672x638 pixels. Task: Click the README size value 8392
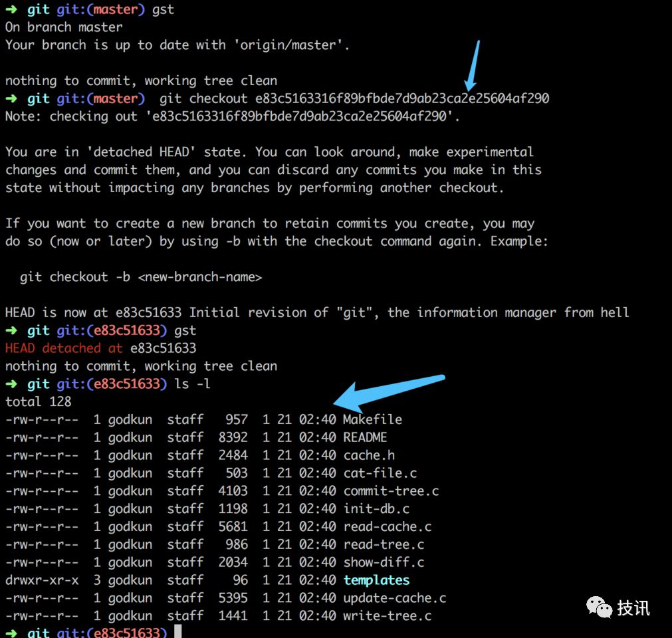[233, 437]
